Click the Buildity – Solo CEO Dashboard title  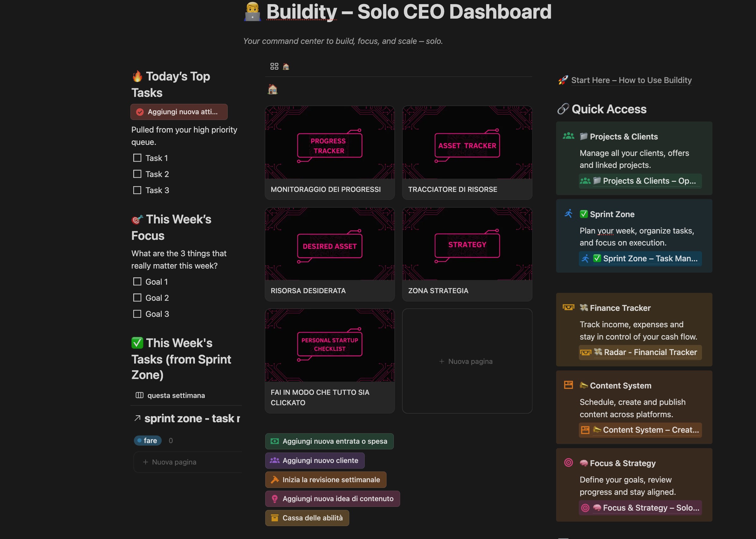pos(409,12)
